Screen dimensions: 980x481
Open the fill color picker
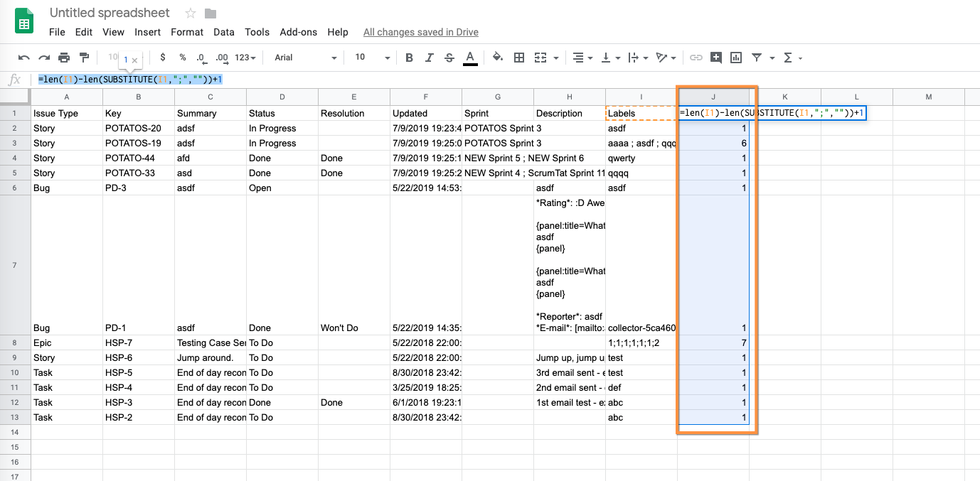498,58
